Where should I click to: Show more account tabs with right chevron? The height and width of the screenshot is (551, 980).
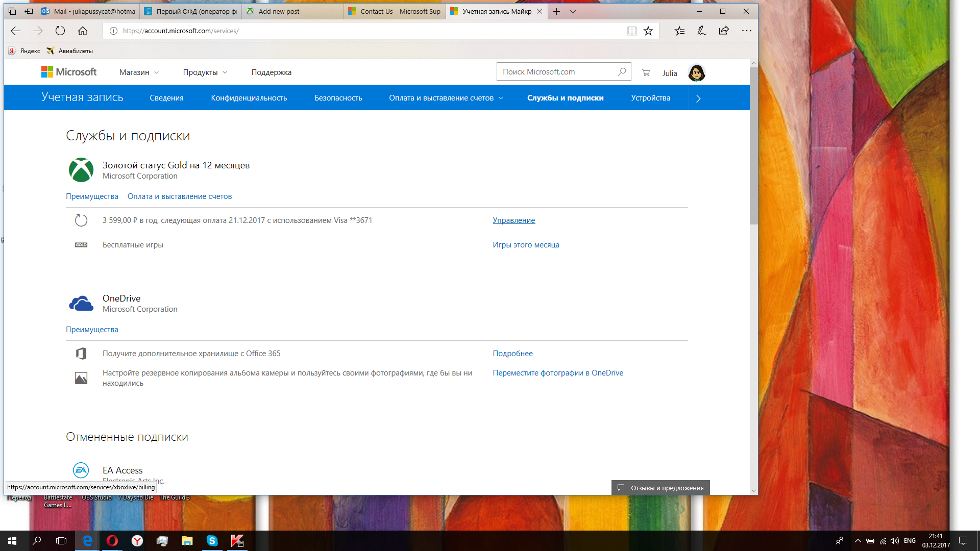[x=698, y=98]
